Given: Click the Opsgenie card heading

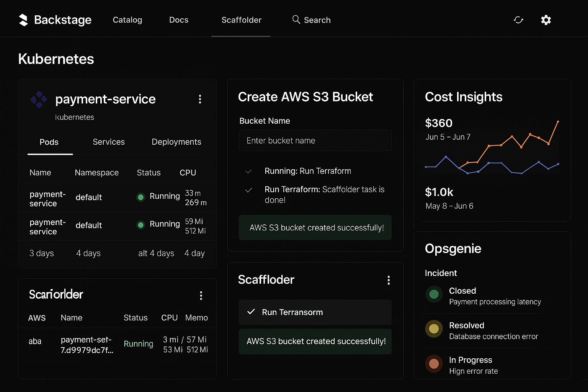Looking at the screenshot, I should coord(453,249).
